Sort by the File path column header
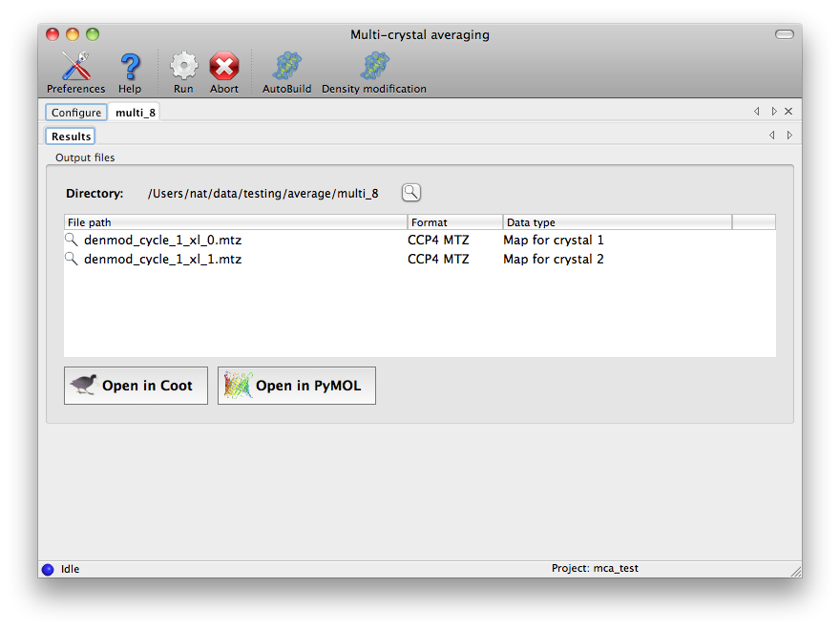840x630 pixels. [235, 222]
